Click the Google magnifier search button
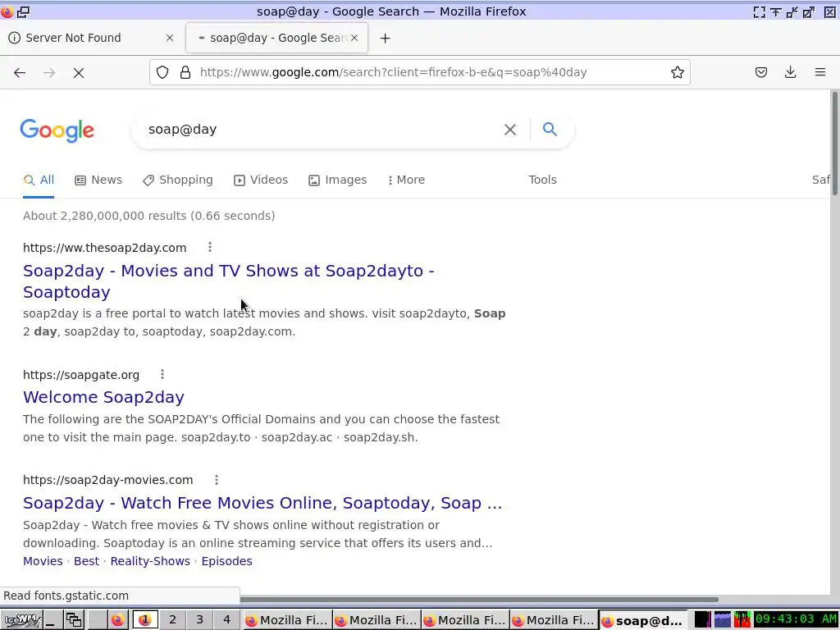 pyautogui.click(x=550, y=129)
